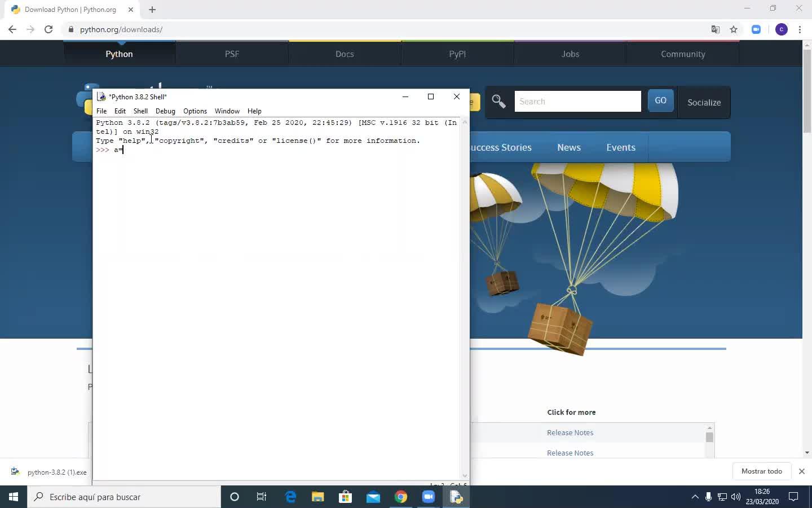812x508 pixels.
Task: Launch Microsoft Edge from the taskbar
Action: coord(290,497)
